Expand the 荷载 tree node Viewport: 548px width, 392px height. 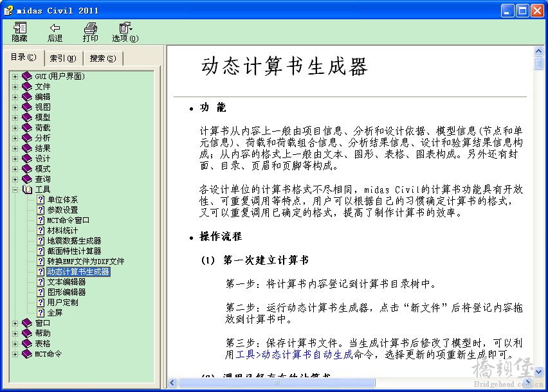15,128
